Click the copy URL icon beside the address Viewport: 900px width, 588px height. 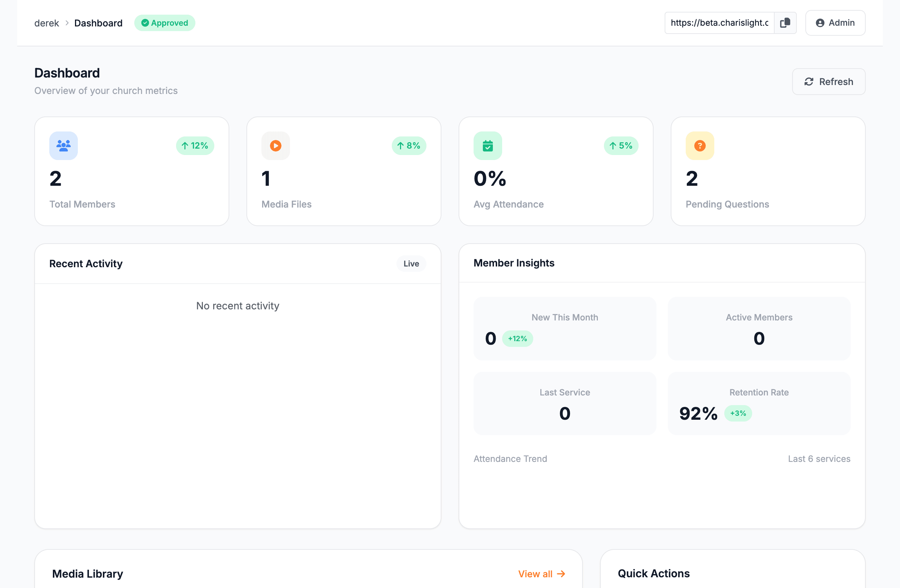click(785, 23)
